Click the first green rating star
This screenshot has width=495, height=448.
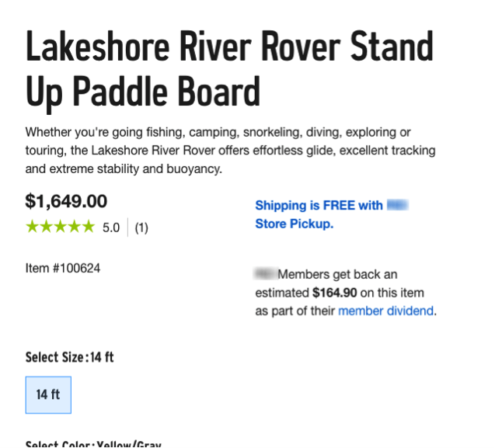[x=32, y=227]
